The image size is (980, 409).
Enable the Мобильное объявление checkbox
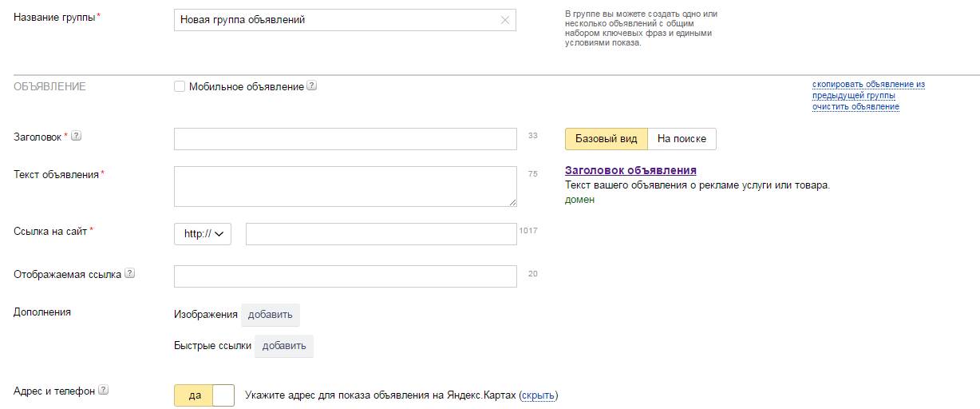coord(180,86)
